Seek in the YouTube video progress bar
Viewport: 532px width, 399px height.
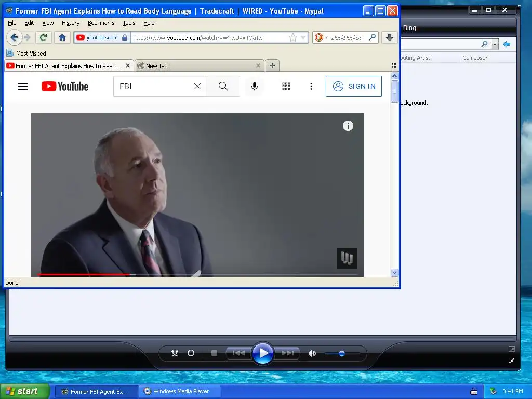coord(197,274)
